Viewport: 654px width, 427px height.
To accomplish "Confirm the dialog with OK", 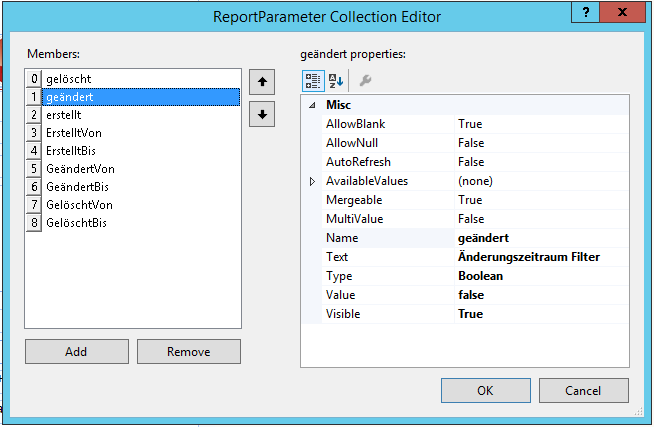I will (484, 390).
